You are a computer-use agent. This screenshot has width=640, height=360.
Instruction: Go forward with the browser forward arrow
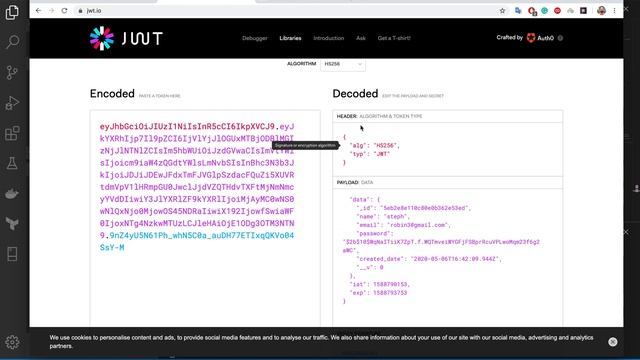tap(51, 11)
